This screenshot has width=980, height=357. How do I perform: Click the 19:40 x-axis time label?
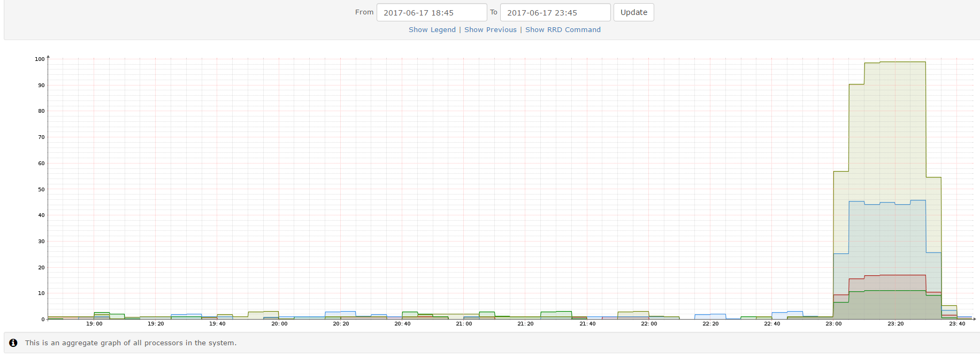217,324
